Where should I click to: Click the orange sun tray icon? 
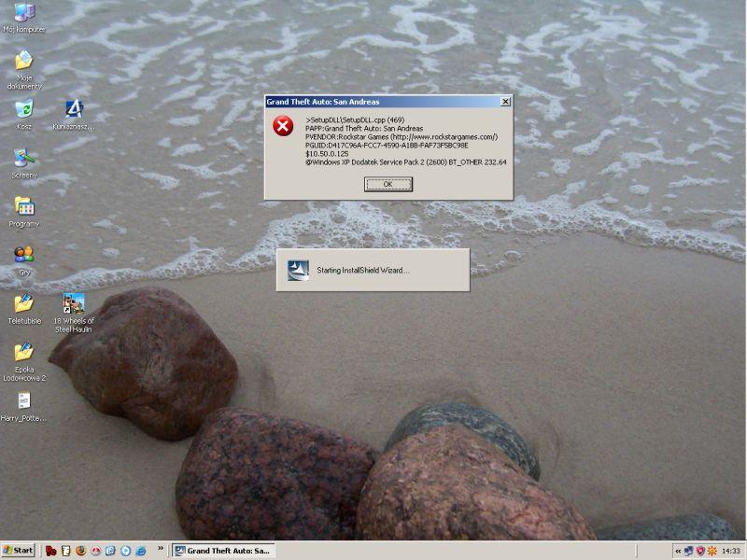[x=712, y=552]
